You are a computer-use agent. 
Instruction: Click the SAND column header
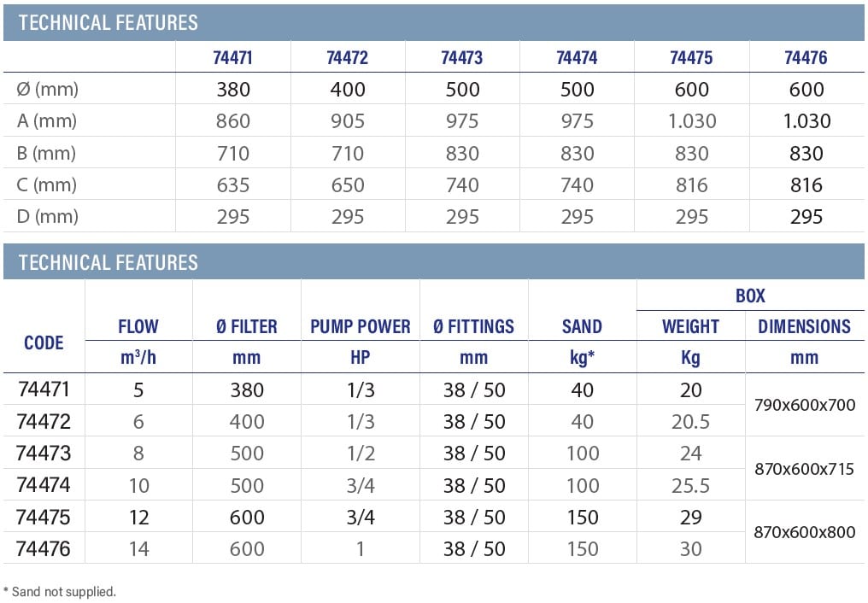pos(582,326)
